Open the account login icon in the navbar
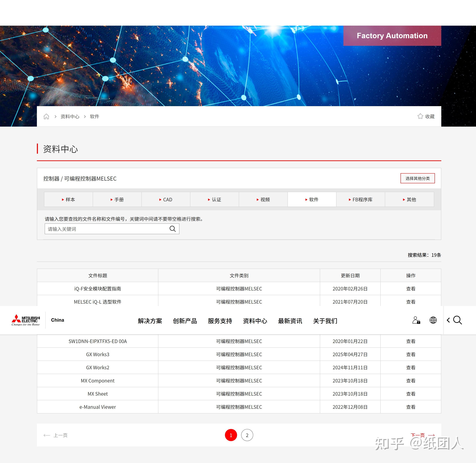 tap(416, 320)
